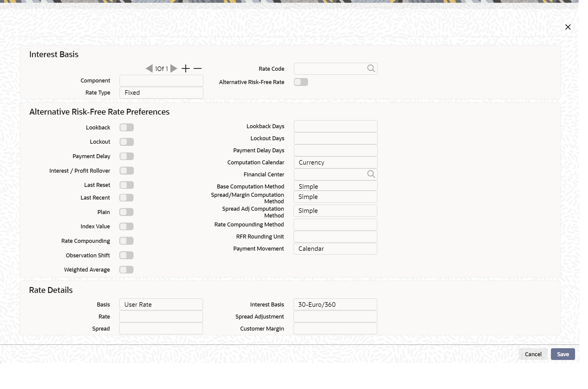The height and width of the screenshot is (389, 588).
Task: Enable the Observation Shift switch
Action: pos(126,255)
